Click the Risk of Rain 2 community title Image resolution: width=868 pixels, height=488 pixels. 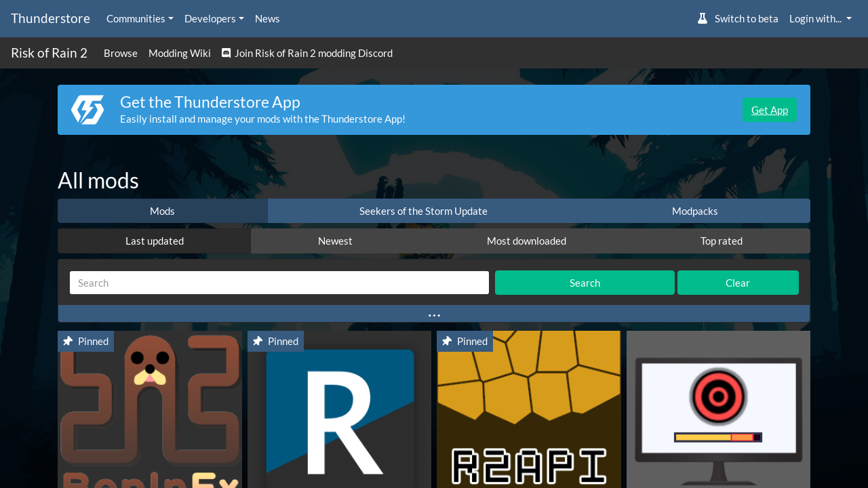tap(49, 53)
